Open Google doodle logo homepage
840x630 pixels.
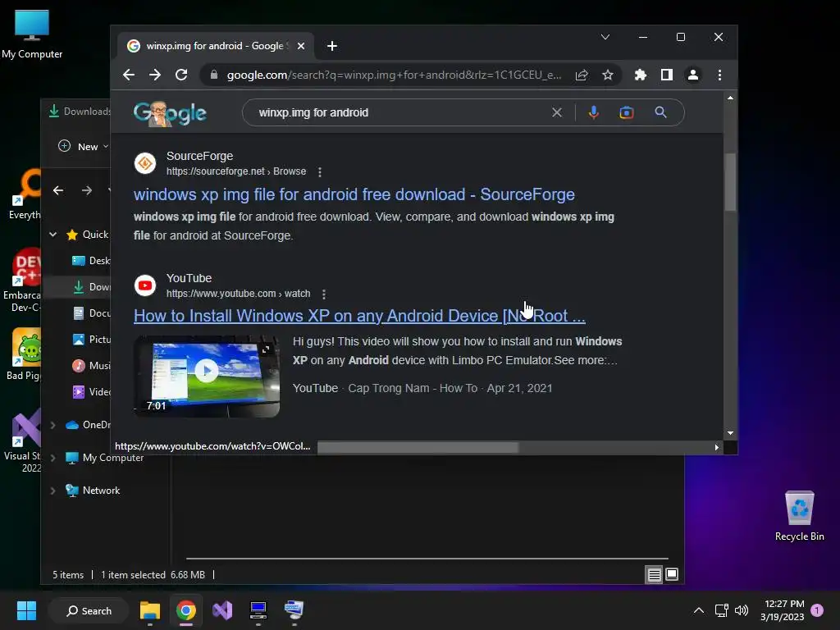[x=170, y=113]
